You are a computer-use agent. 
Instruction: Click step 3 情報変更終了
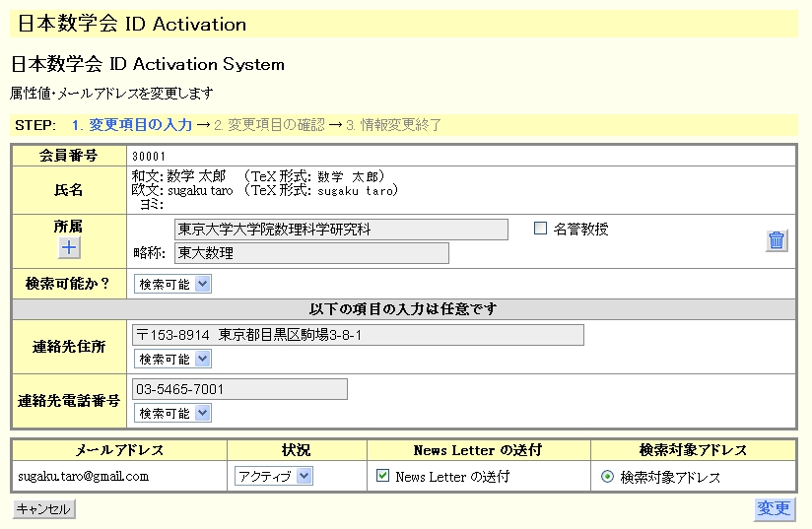pos(393,125)
